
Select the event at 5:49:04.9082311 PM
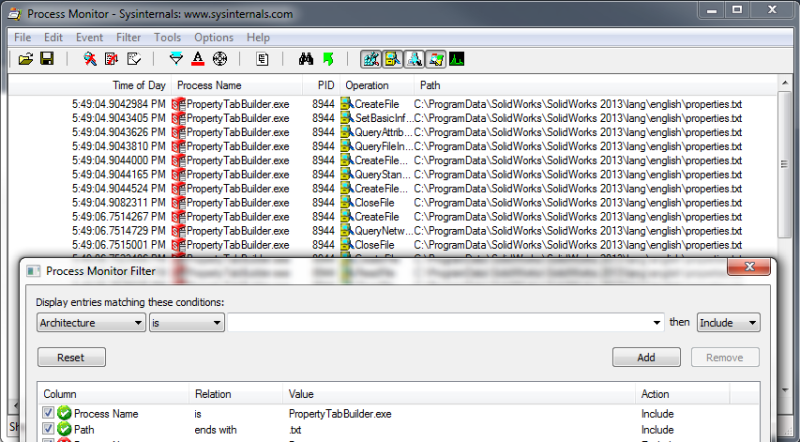coord(393,203)
